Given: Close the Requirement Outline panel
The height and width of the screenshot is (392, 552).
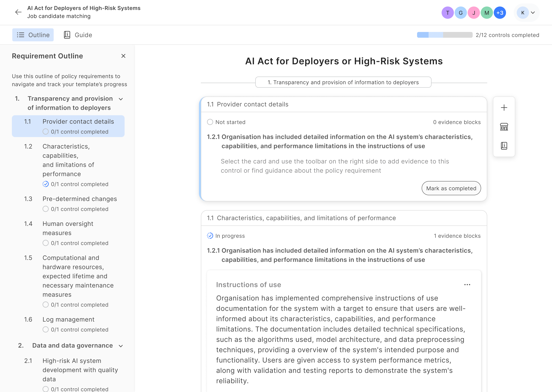Looking at the screenshot, I should [x=124, y=56].
